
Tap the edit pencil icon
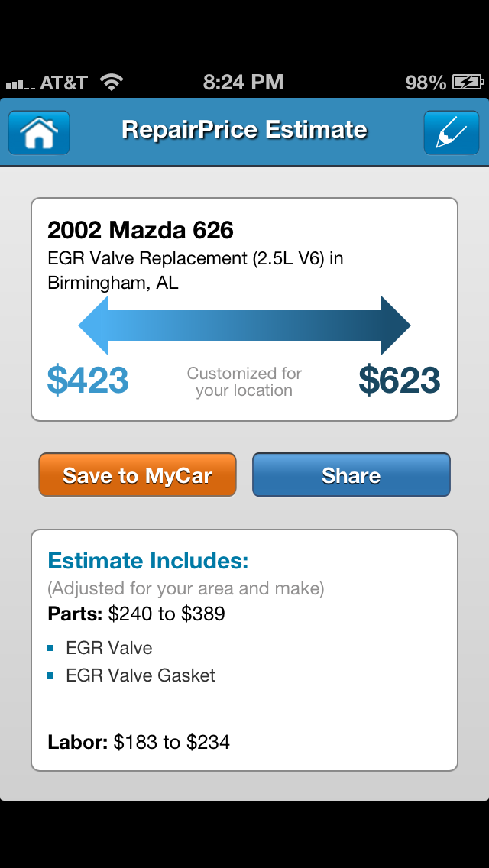(x=451, y=132)
